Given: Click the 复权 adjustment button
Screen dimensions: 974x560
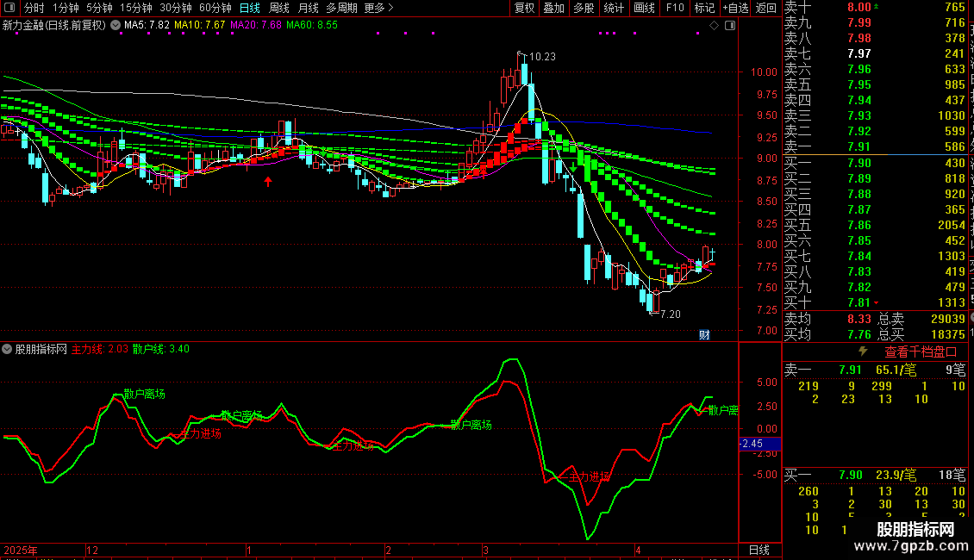Looking at the screenshot, I should [x=524, y=8].
